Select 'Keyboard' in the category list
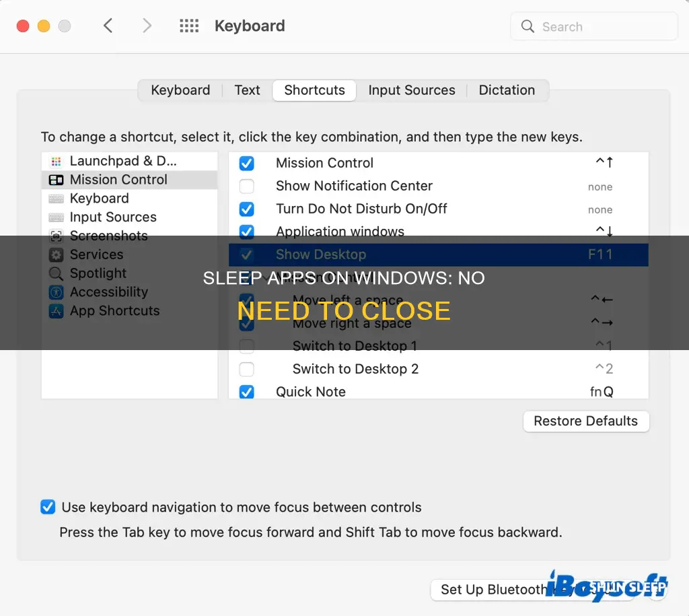Screen dimensions: 689x616 click(129, 199)
